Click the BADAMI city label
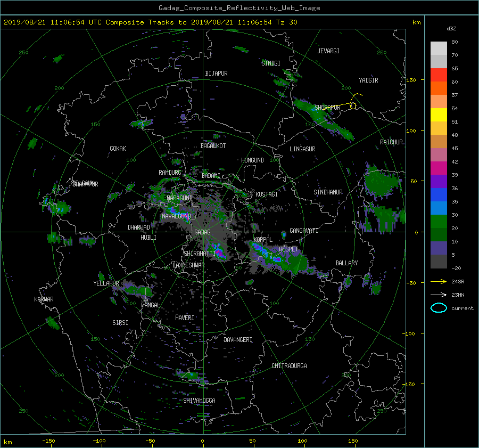The height and width of the screenshot is (448, 479). pyautogui.click(x=211, y=176)
